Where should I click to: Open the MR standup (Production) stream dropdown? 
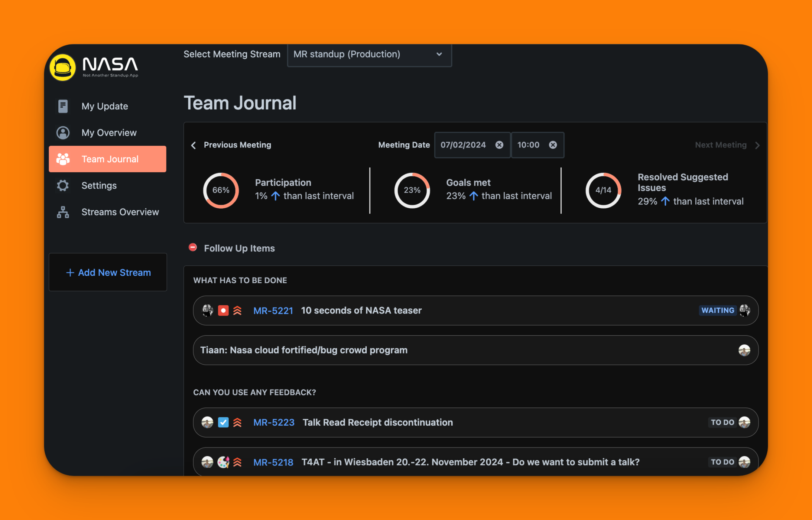(x=369, y=55)
